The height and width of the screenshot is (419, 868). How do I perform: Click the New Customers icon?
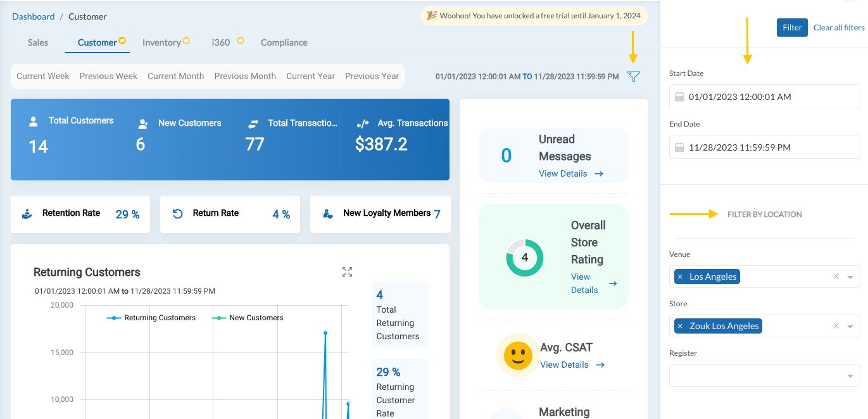coord(143,124)
